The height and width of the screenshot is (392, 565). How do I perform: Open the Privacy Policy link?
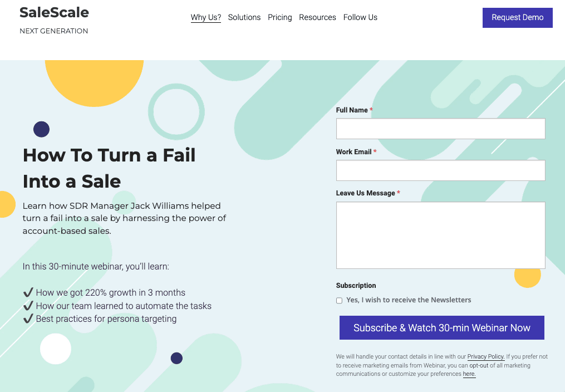(x=486, y=356)
